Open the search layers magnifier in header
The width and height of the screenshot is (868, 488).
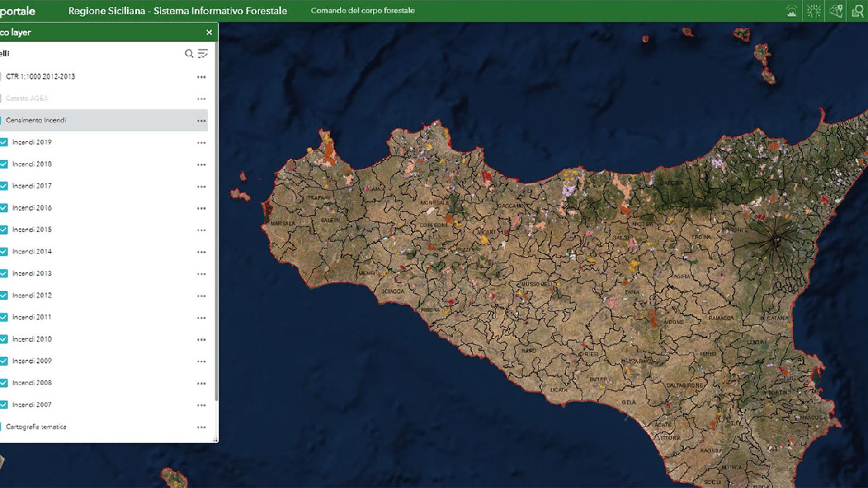(x=857, y=11)
